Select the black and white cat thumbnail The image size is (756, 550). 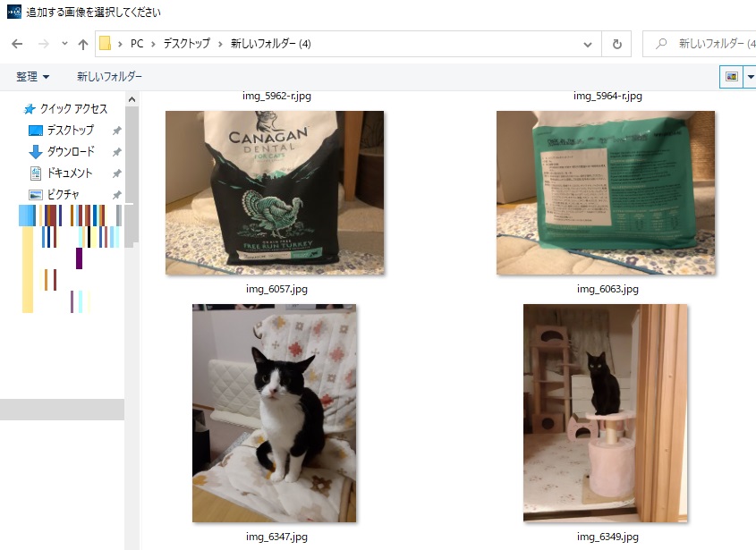[x=275, y=413]
